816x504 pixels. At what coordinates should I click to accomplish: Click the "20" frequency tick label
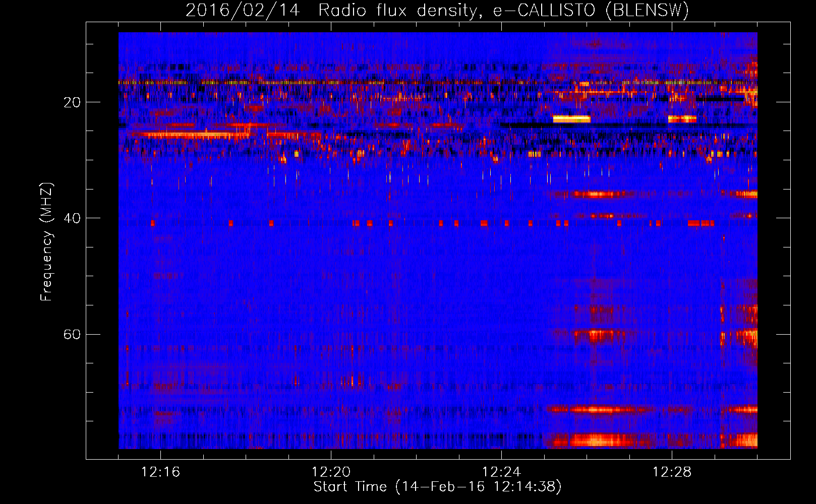click(x=72, y=103)
